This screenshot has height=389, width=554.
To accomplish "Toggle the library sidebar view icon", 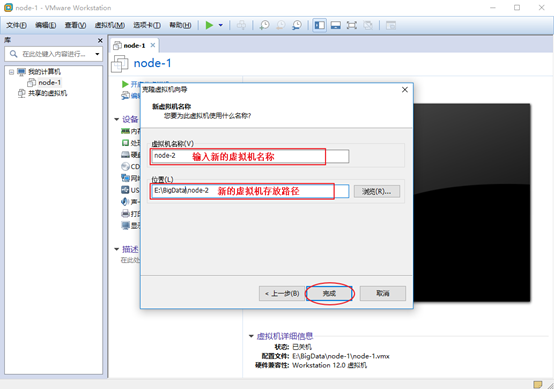I will pyautogui.click(x=320, y=25).
